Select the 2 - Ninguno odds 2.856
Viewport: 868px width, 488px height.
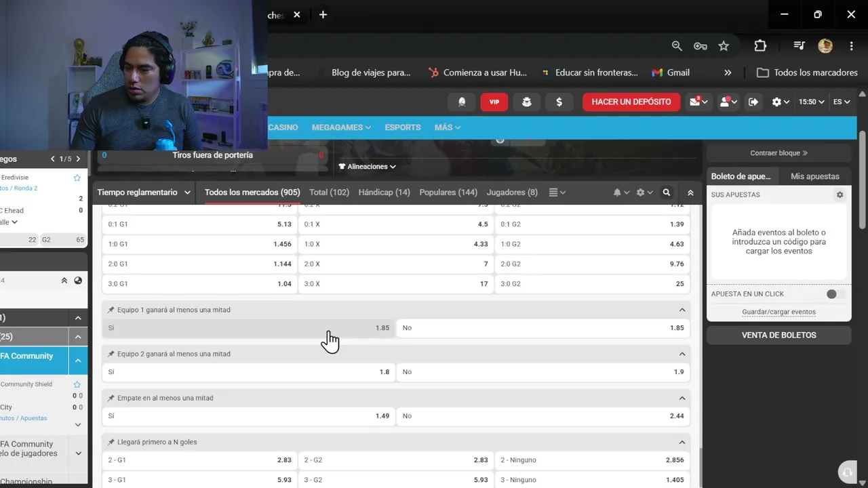[592, 460]
